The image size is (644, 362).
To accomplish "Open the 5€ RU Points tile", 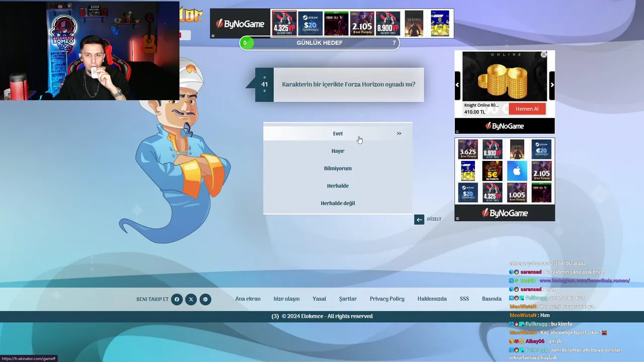I will point(492,171).
